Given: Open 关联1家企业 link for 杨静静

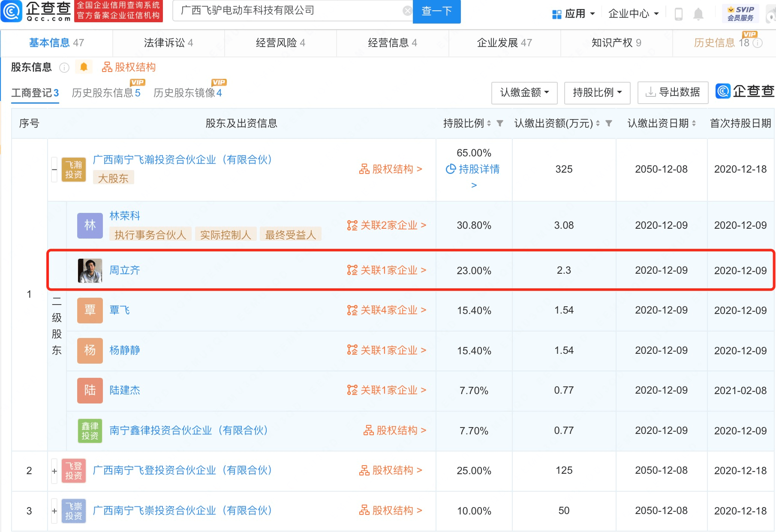Looking at the screenshot, I should click(386, 350).
